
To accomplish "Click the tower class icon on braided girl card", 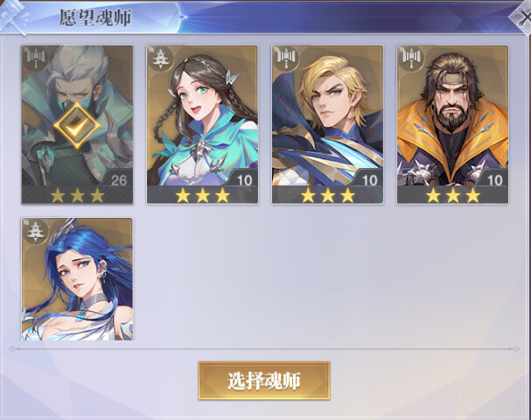I will tap(160, 59).
